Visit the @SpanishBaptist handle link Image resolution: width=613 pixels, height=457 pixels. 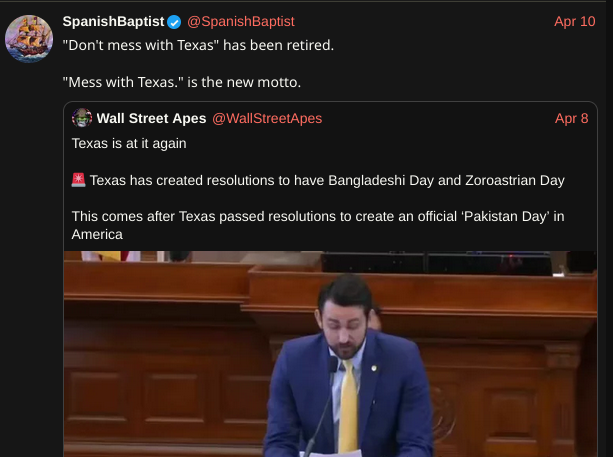point(241,22)
